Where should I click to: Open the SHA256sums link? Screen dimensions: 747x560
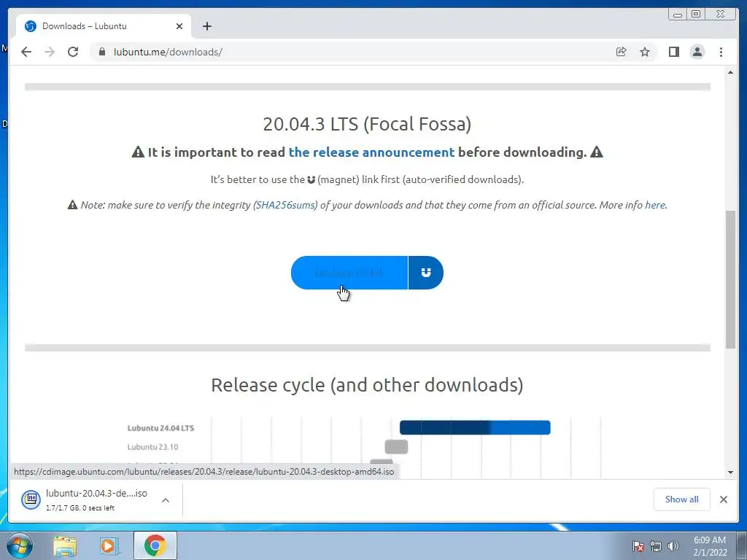[285, 205]
